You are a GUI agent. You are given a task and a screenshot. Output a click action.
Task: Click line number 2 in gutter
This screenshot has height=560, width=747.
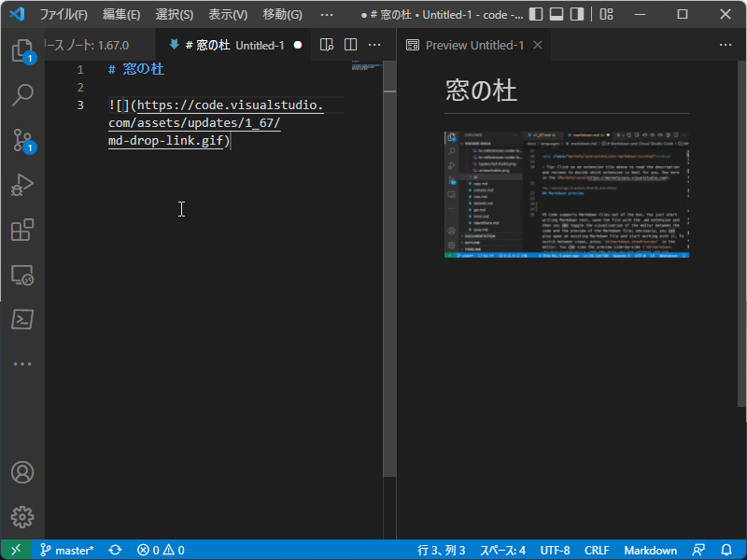tap(80, 87)
